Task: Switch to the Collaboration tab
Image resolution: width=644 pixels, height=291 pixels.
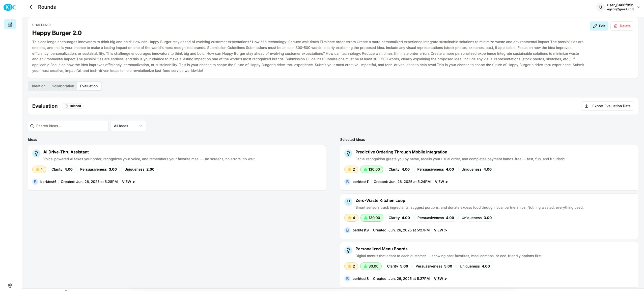Action: (63, 86)
